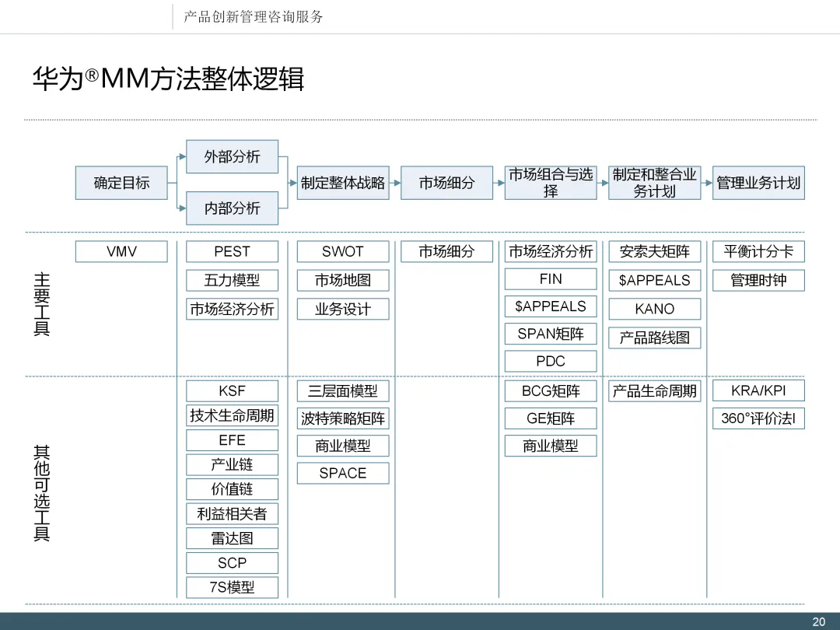
Task: Click the 商业模型 box above SPACE
Action: 343,446
